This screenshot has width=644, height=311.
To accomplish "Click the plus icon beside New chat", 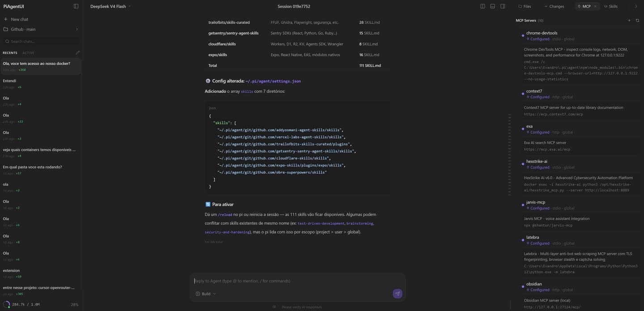I will point(6,19).
